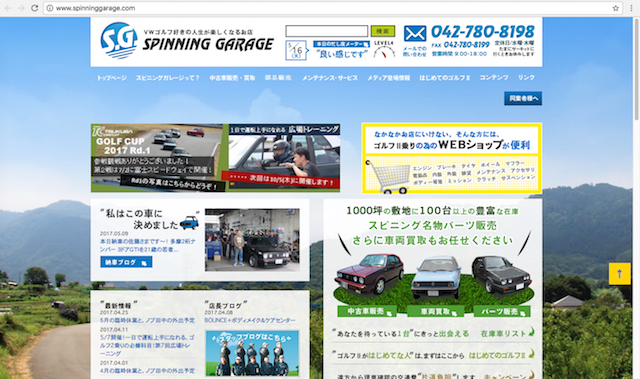Click the LEVEL4 busyness gauge meter
The height and width of the screenshot is (379, 640).
(384, 49)
